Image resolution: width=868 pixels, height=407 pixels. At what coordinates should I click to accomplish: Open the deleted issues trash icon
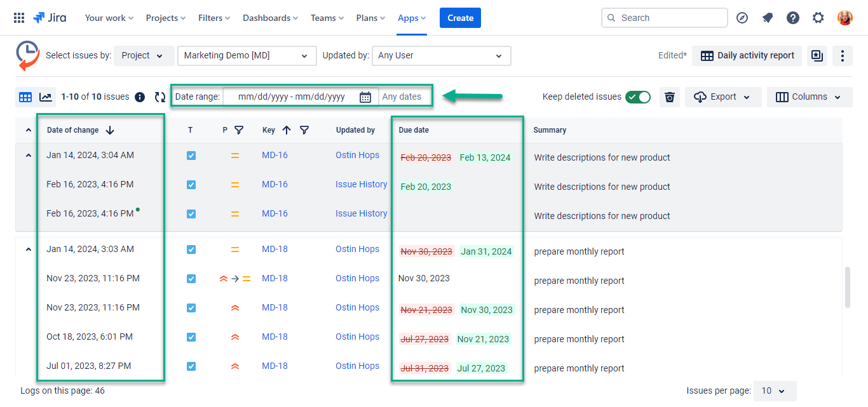click(669, 97)
